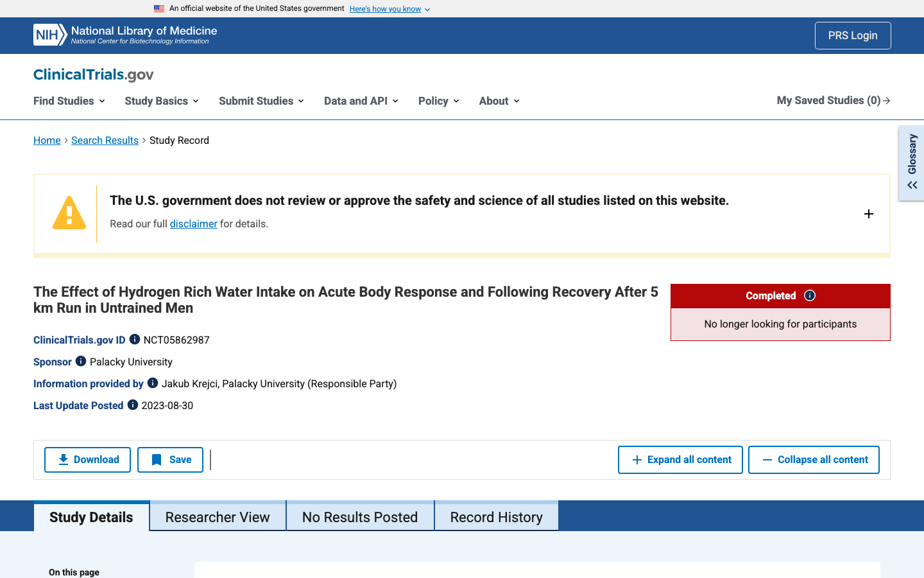Viewport: 924px width, 578px height.
Task: Click the My Saved Studies arrow icon
Action: point(887,101)
